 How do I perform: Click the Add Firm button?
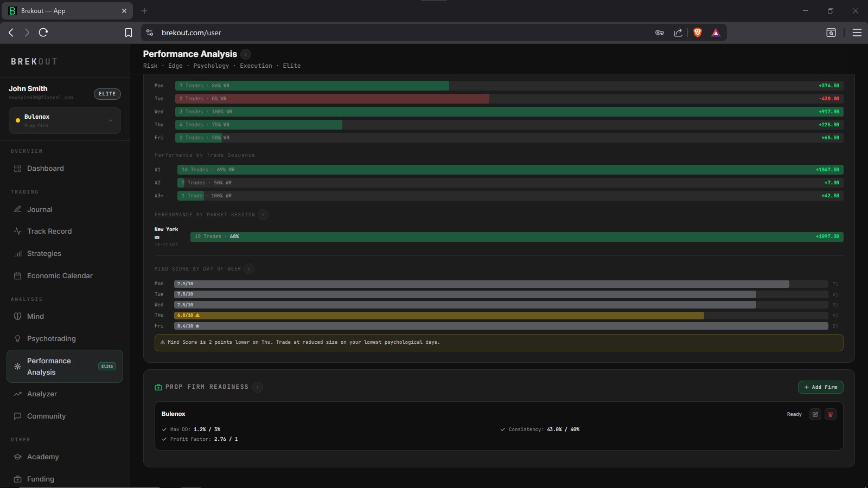tap(820, 387)
